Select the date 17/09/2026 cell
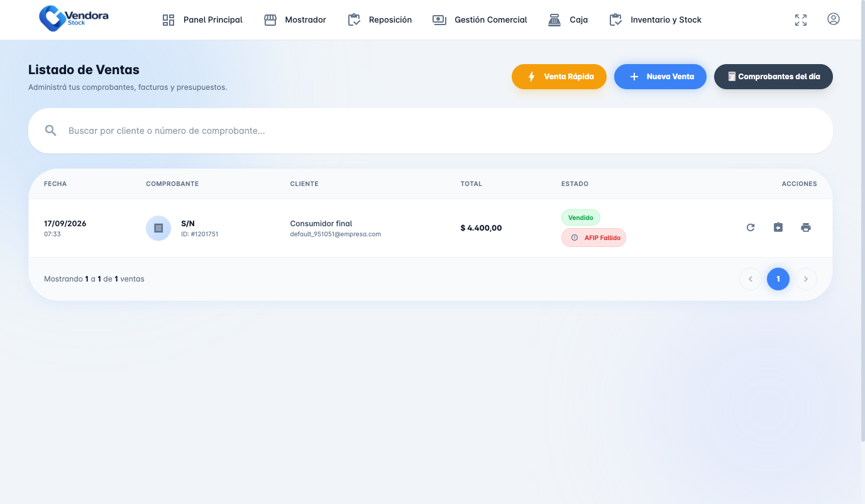This screenshot has height=504, width=865. 65,224
